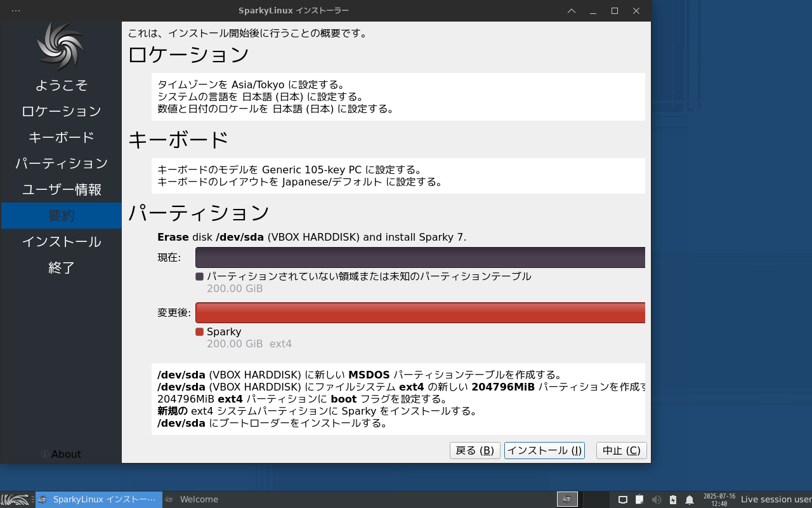Click the Sparky partition legend label
The height and width of the screenshot is (508, 812).
coord(224,331)
